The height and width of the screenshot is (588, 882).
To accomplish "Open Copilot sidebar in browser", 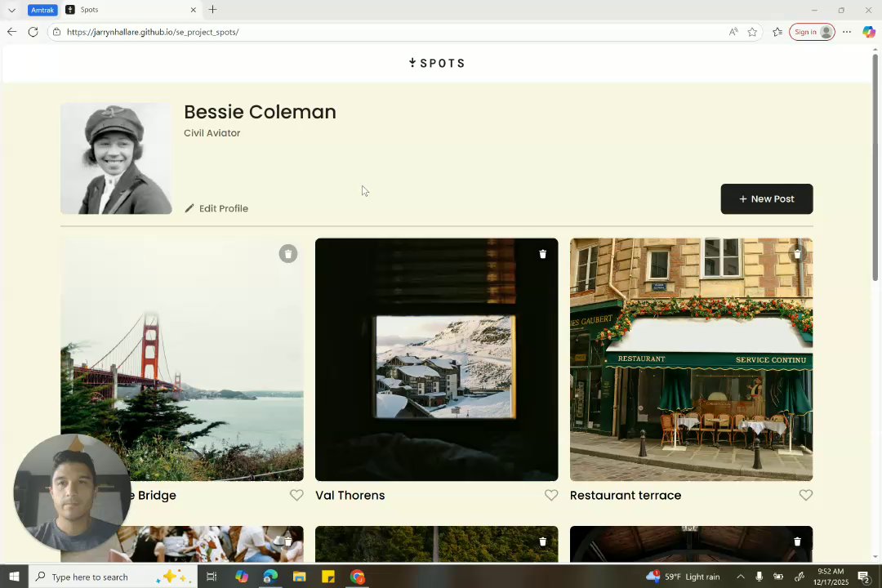I will tap(869, 32).
